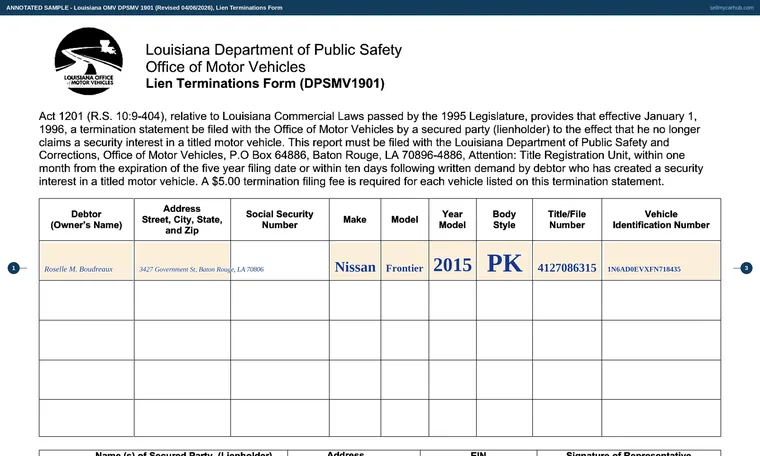
Task: Click the Louisiana Office of Motor Vehicles logo
Action: (x=89, y=61)
